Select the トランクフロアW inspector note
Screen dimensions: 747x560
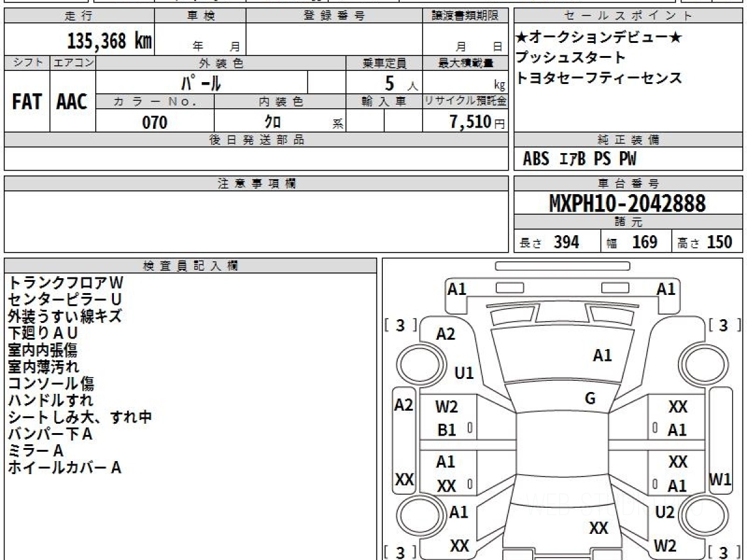pos(66,283)
